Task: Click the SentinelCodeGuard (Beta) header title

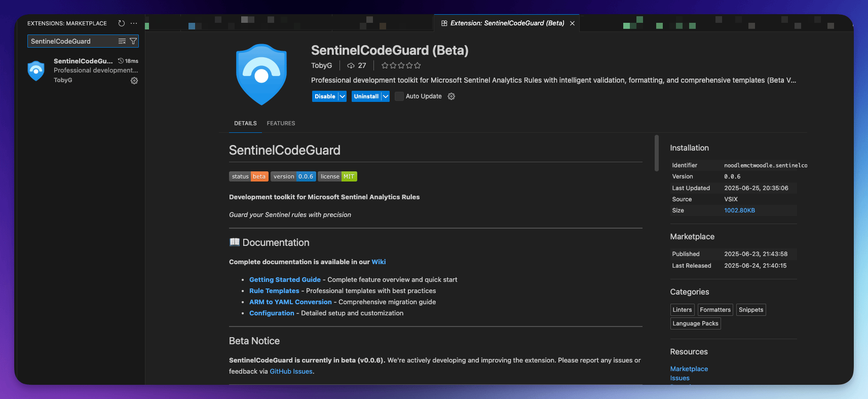Action: [x=390, y=50]
